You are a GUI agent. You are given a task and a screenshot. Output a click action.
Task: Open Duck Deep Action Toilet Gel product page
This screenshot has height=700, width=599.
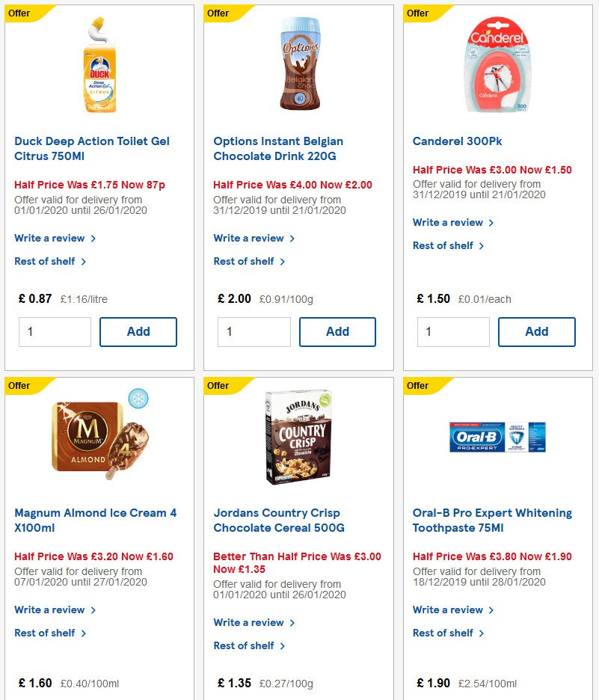[92, 148]
